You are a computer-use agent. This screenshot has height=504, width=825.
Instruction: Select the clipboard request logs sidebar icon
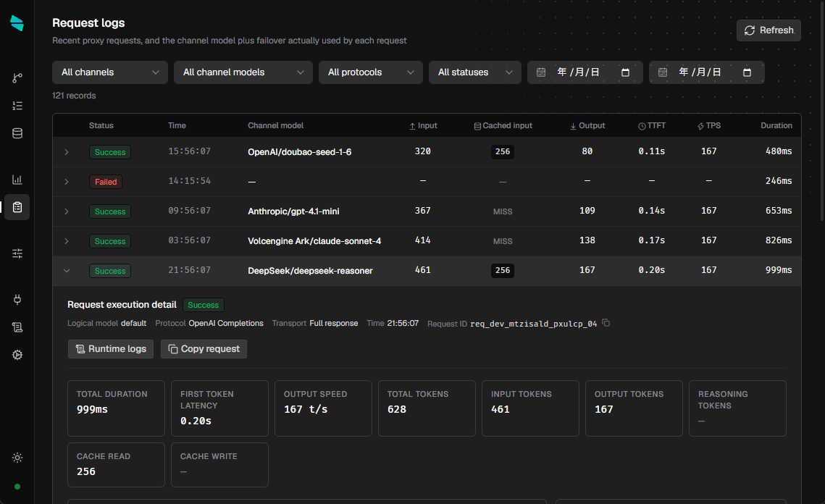pos(17,207)
